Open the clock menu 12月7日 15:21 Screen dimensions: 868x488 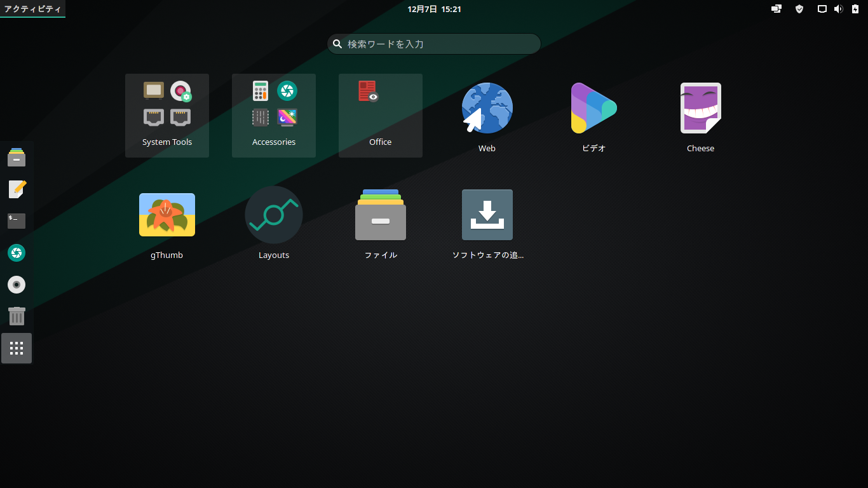tap(434, 9)
